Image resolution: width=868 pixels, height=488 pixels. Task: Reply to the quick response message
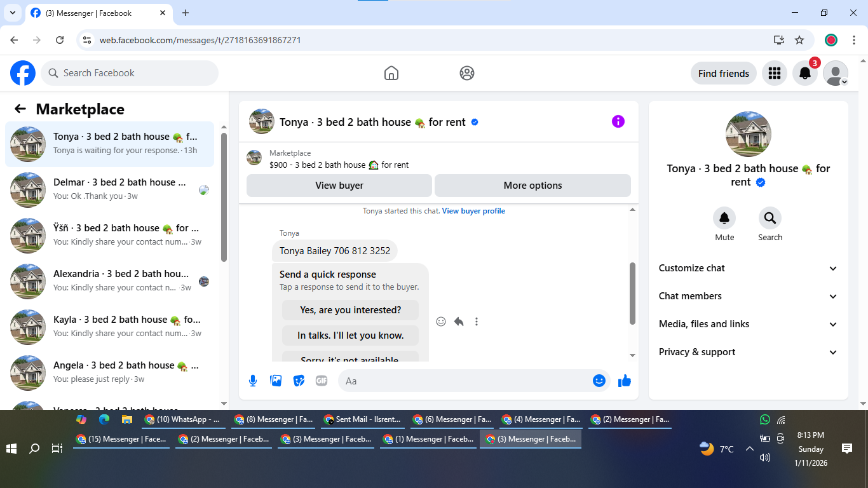(459, 322)
